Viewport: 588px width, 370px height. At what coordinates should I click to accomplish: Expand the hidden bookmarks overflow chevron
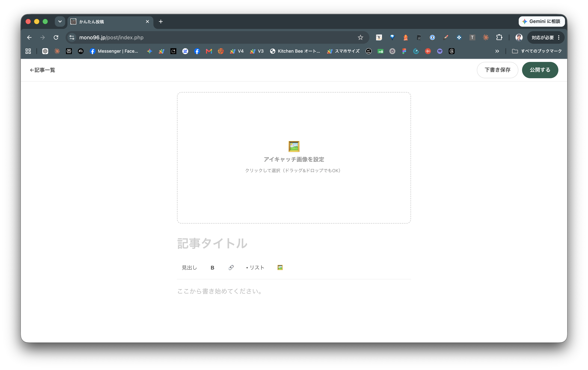click(497, 51)
